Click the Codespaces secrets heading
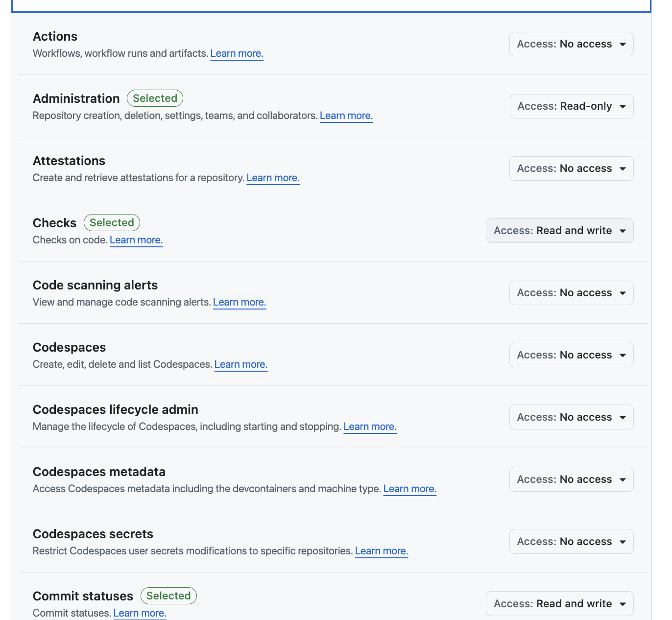The width and height of the screenshot is (672, 620). 93,534
